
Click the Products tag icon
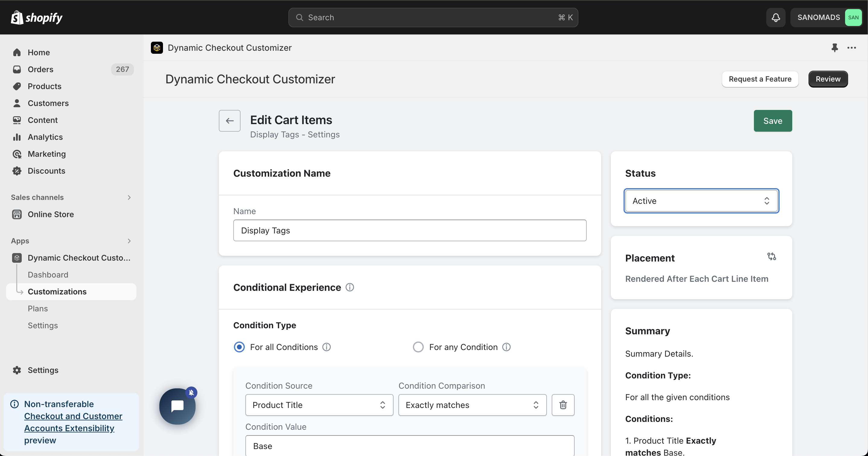click(17, 86)
